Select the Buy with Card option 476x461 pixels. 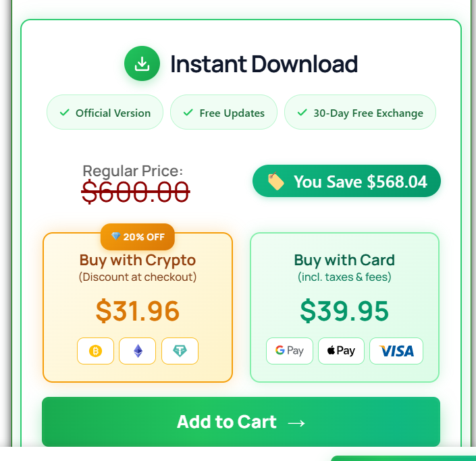344,260
